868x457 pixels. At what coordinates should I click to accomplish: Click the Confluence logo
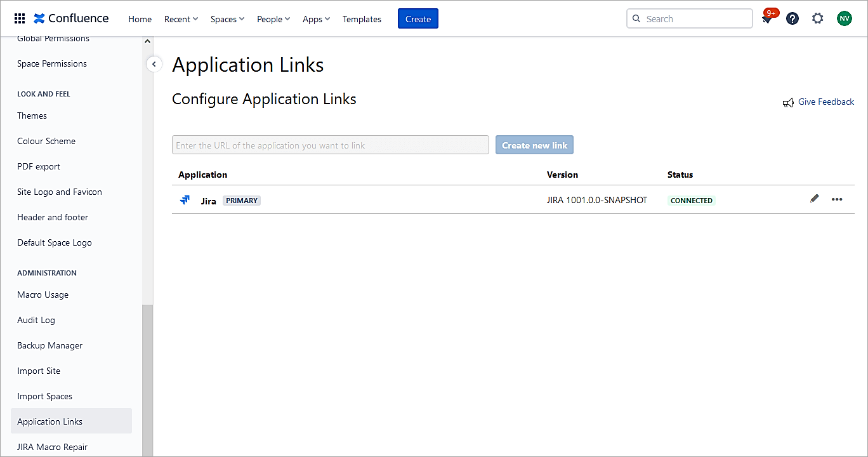[x=71, y=18]
